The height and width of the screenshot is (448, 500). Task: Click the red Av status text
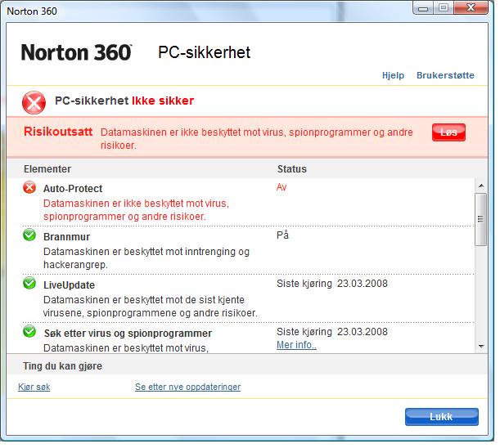point(282,187)
